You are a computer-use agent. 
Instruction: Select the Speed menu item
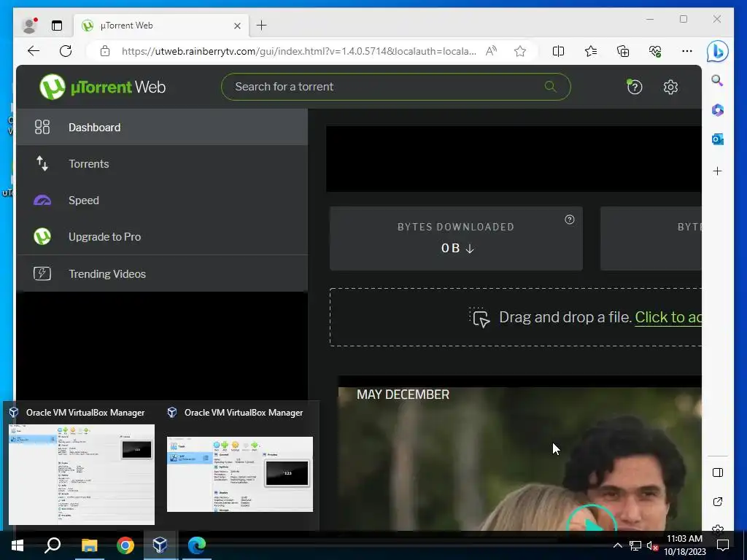[162, 201]
